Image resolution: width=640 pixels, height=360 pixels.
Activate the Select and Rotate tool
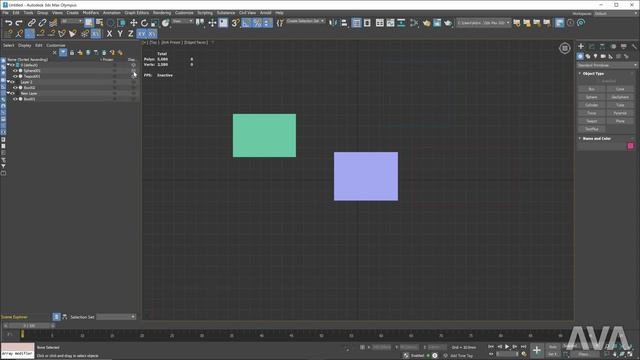click(x=144, y=23)
